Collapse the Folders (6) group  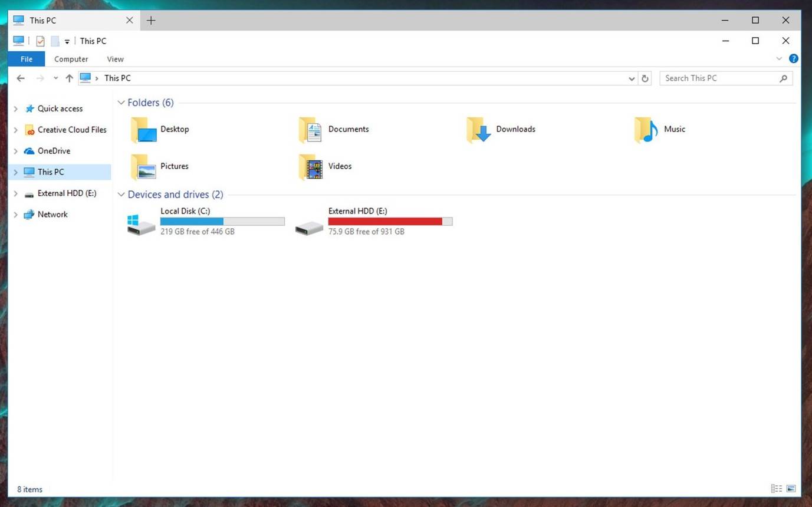tap(121, 103)
